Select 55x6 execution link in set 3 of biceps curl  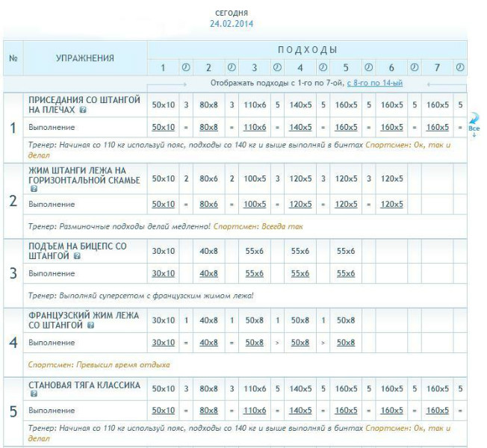[x=255, y=273]
